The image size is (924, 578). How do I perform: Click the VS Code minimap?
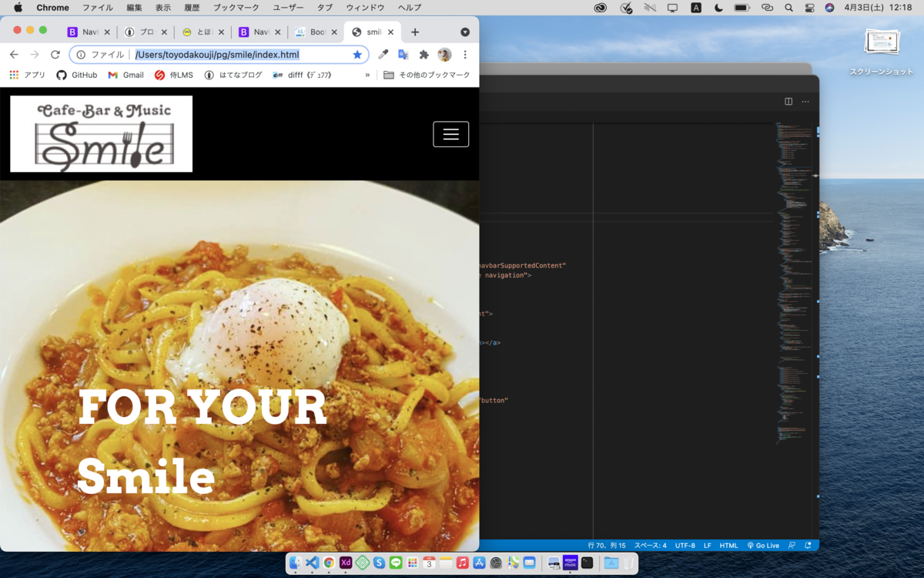[793, 282]
